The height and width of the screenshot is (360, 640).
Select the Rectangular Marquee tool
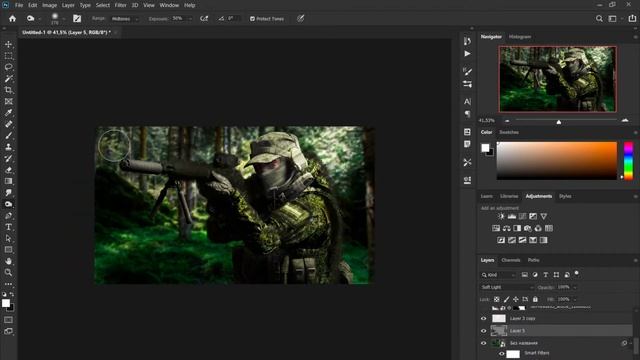pyautogui.click(x=8, y=56)
